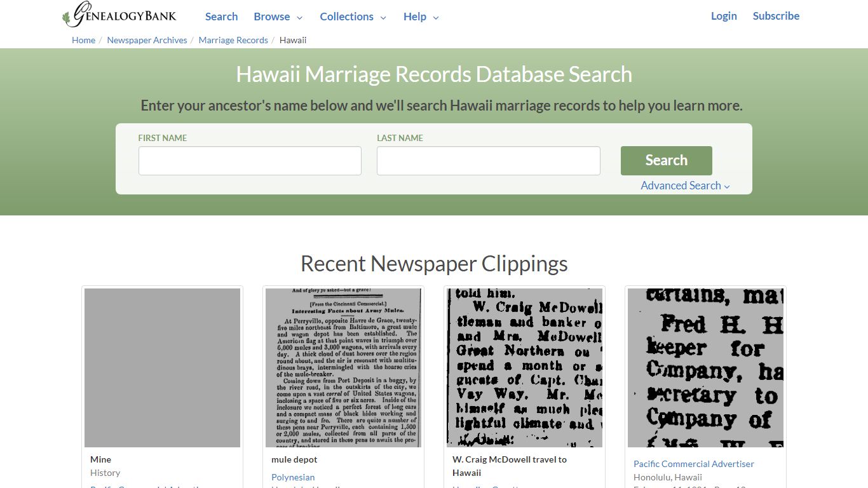This screenshot has height=488, width=868.
Task: Open the Search nav link
Action: coord(221,17)
